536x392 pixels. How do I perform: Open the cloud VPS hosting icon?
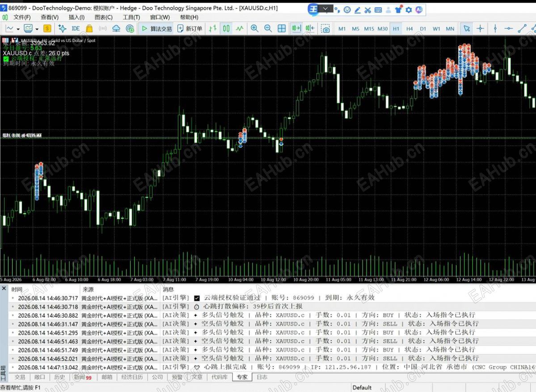click(x=116, y=29)
